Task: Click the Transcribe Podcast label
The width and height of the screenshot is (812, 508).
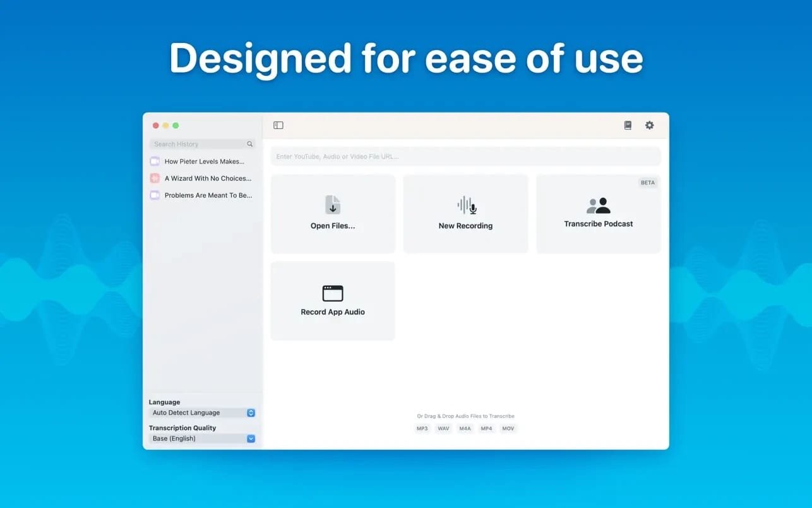Action: (599, 224)
